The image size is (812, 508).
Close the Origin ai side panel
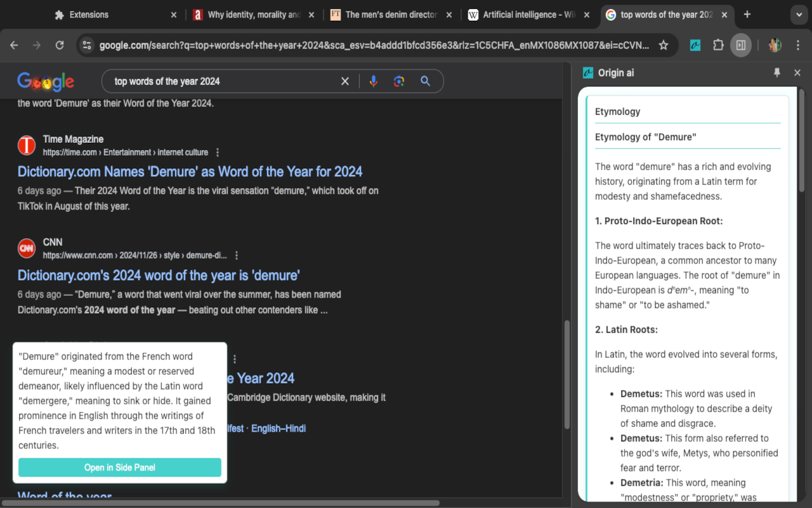(x=797, y=73)
